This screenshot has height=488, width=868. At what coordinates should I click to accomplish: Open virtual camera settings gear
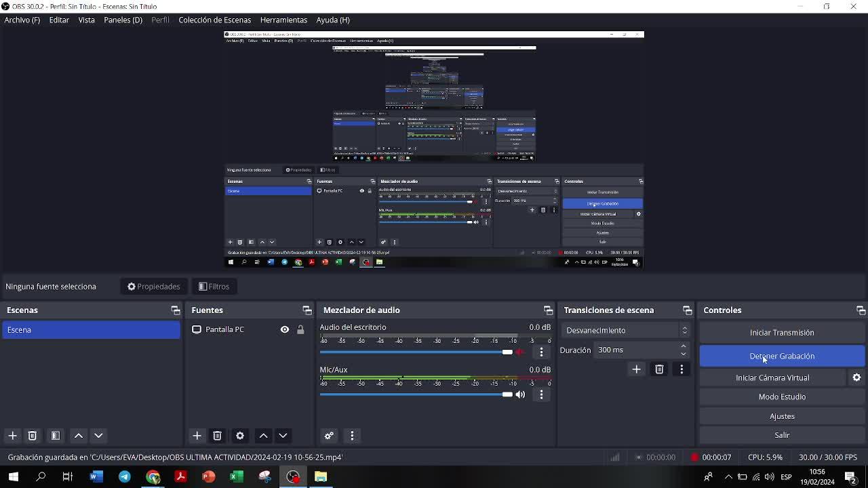856,378
